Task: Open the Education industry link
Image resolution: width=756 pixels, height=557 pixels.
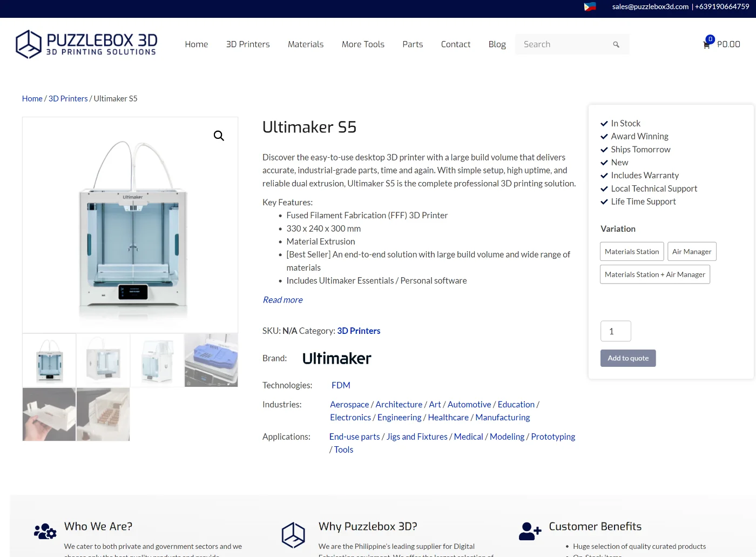Action: [516, 404]
